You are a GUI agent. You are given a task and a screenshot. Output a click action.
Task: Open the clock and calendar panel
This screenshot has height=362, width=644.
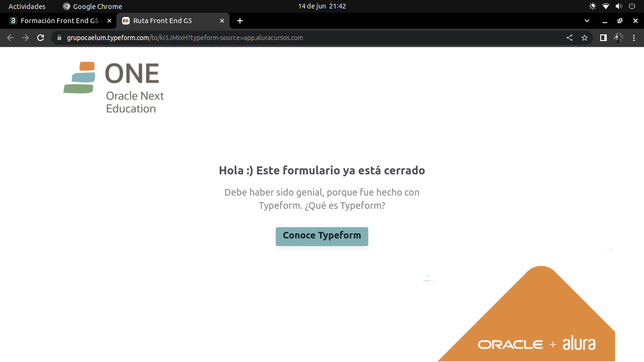322,6
